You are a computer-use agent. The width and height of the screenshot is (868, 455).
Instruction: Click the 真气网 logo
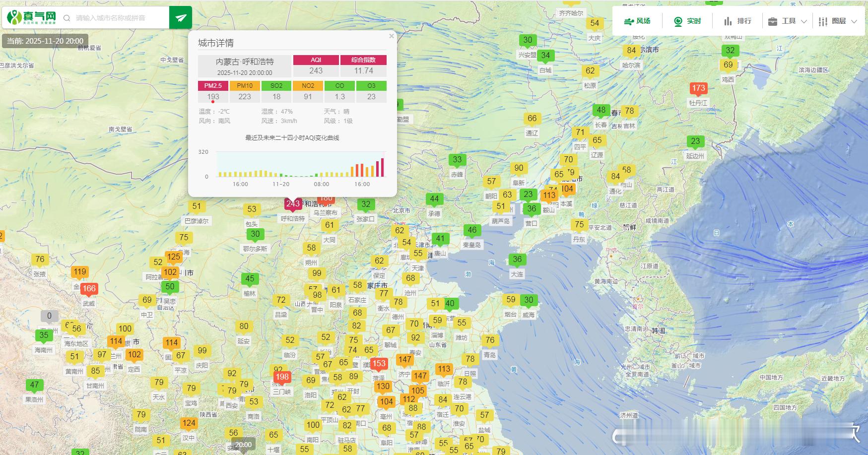32,17
